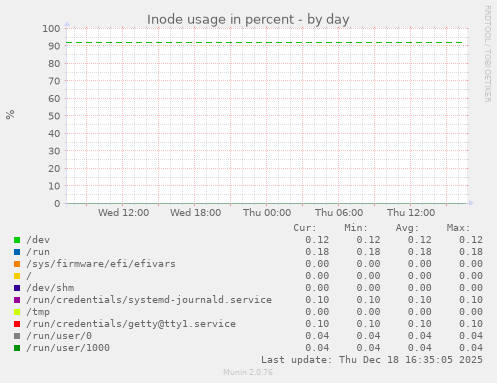Click the Wed 12:00 axis label
This screenshot has height=383, width=497.
pyautogui.click(x=123, y=213)
